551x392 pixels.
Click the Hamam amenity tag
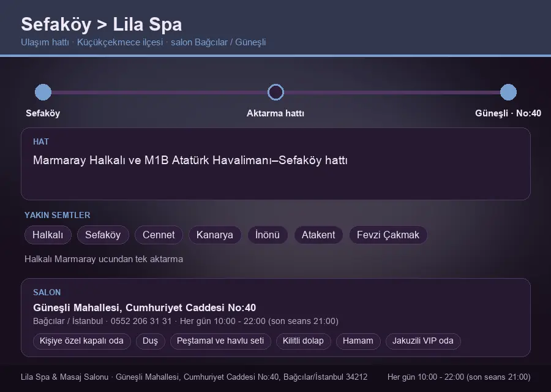click(358, 341)
